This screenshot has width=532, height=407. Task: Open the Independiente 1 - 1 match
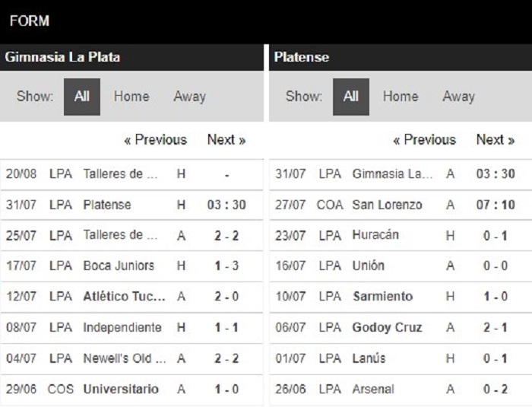coord(131,328)
